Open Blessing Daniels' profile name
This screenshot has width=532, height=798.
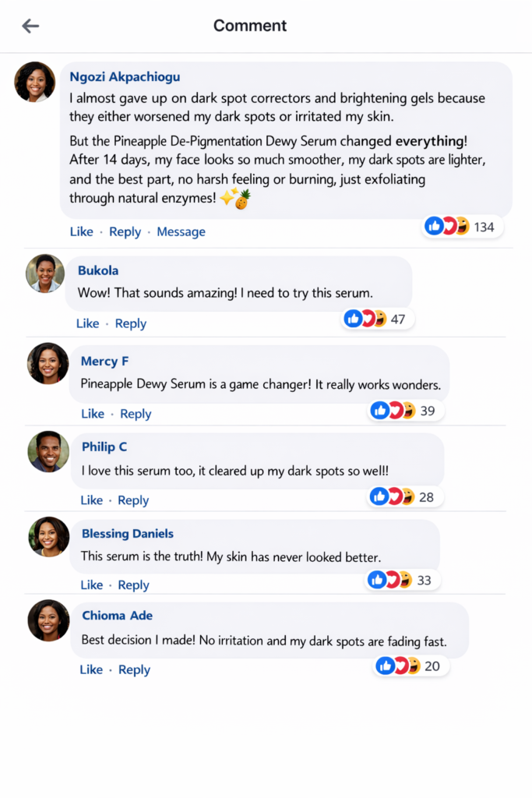pyautogui.click(x=128, y=534)
